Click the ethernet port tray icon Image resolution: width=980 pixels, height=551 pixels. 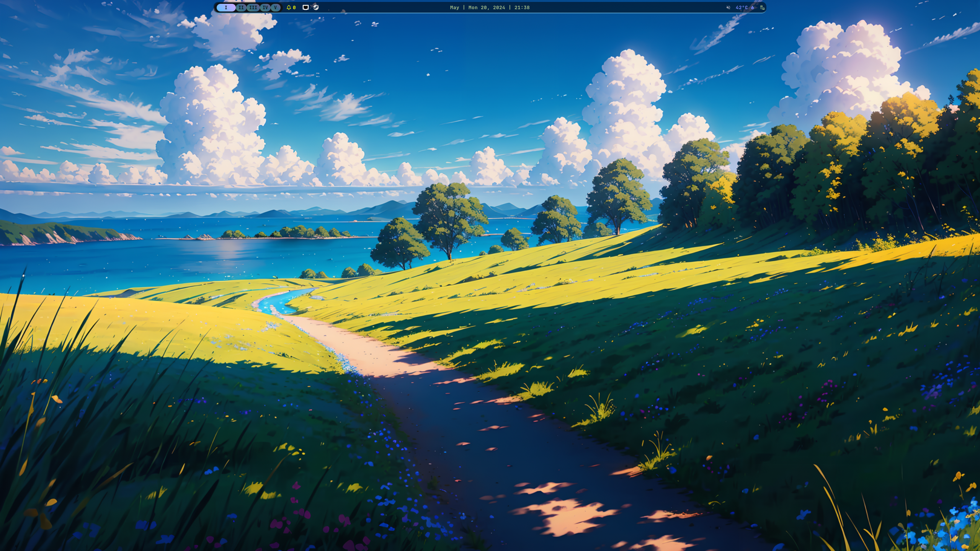point(305,7)
